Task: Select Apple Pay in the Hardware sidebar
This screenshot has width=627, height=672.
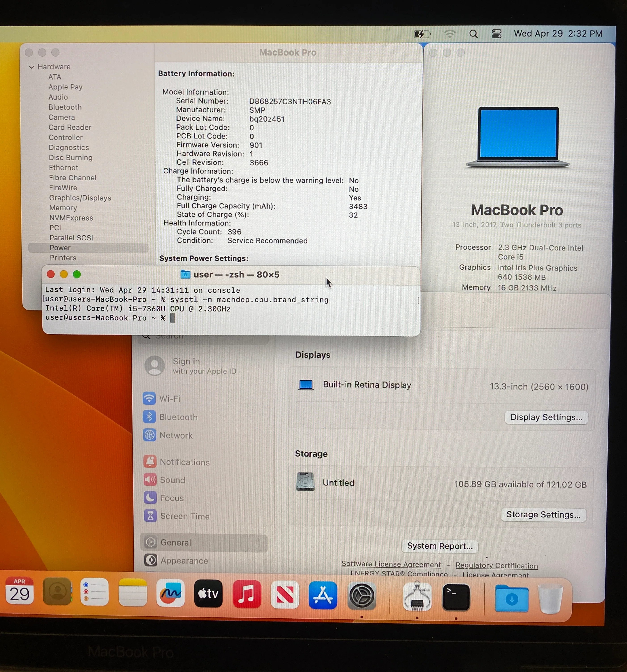Action: pos(65,87)
